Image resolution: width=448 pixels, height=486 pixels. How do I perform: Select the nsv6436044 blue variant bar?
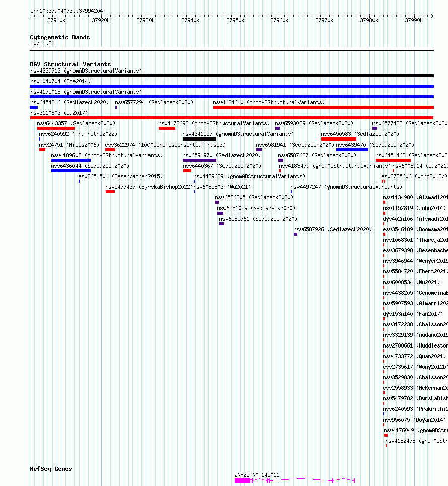tap(71, 171)
